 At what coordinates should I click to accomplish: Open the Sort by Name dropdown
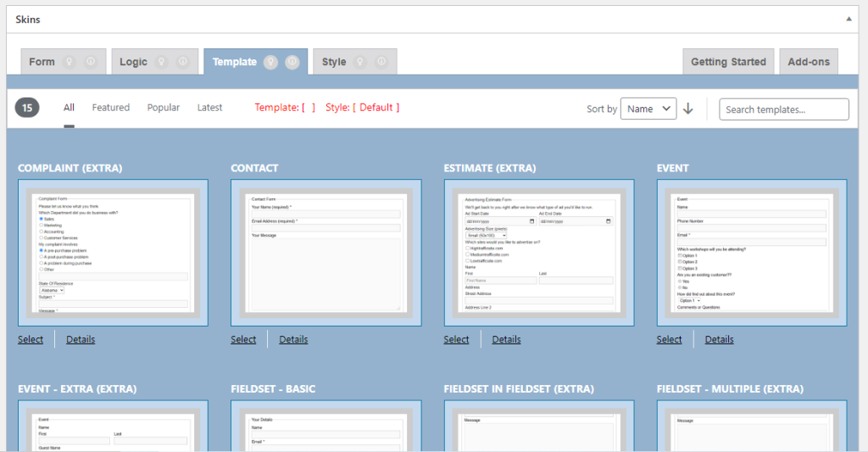pos(648,109)
